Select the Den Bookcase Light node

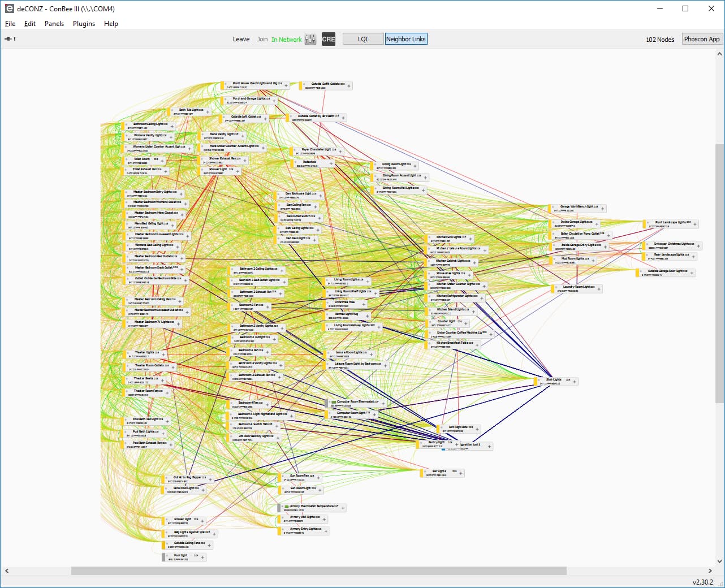(x=299, y=196)
